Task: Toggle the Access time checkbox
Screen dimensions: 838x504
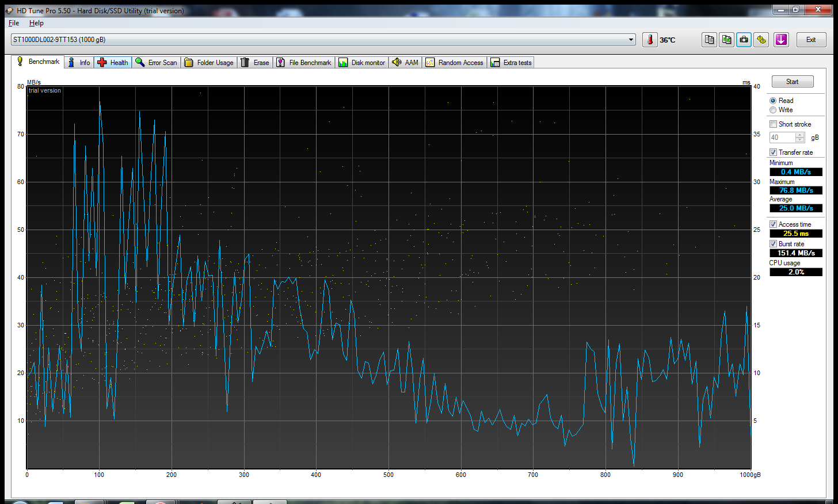Action: pyautogui.click(x=773, y=224)
